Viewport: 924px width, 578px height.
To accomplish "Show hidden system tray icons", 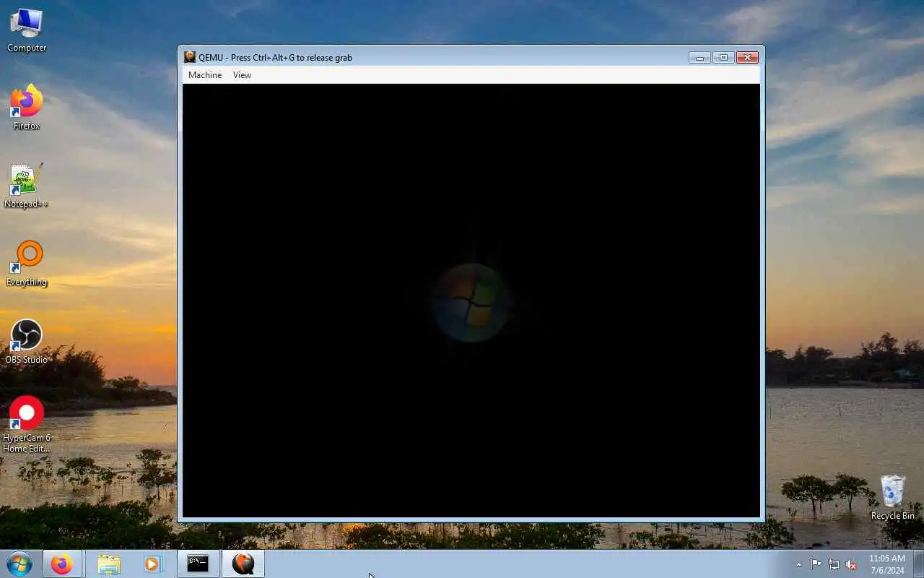I will pos(798,564).
